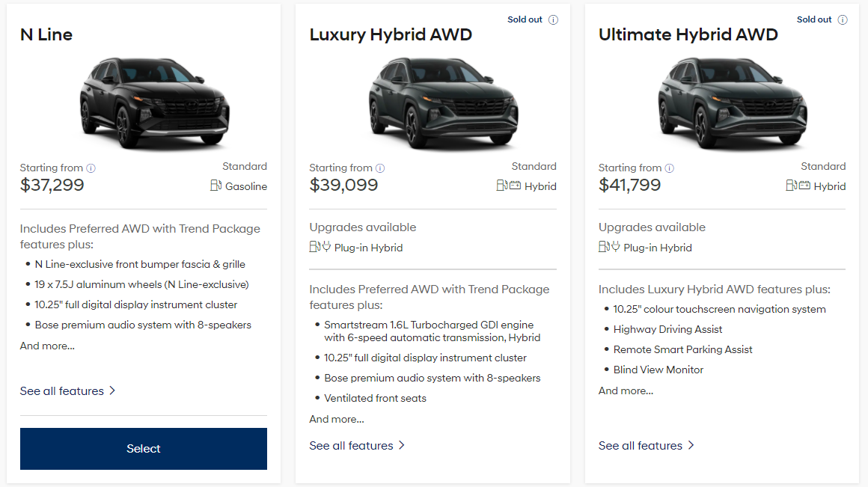Open the Sold out info icon on Luxury Hybrid AWD
This screenshot has width=868, height=487.
554,20
